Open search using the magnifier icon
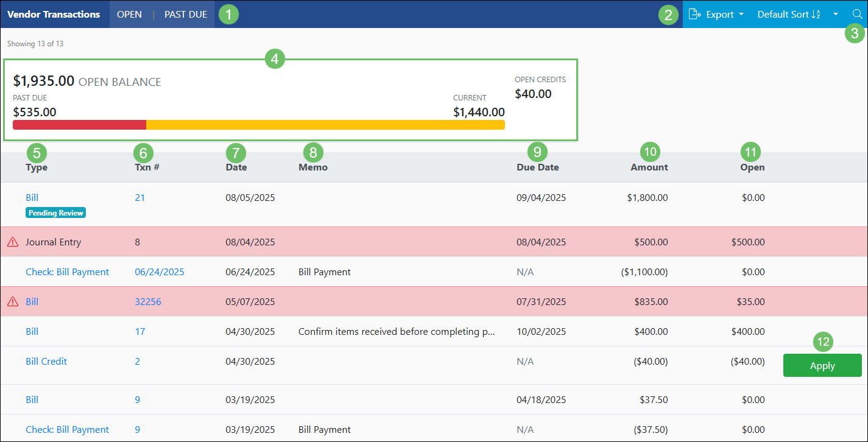 [859, 14]
